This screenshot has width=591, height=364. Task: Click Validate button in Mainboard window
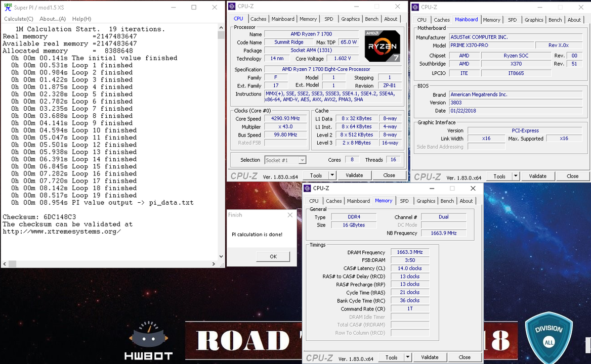pos(537,176)
